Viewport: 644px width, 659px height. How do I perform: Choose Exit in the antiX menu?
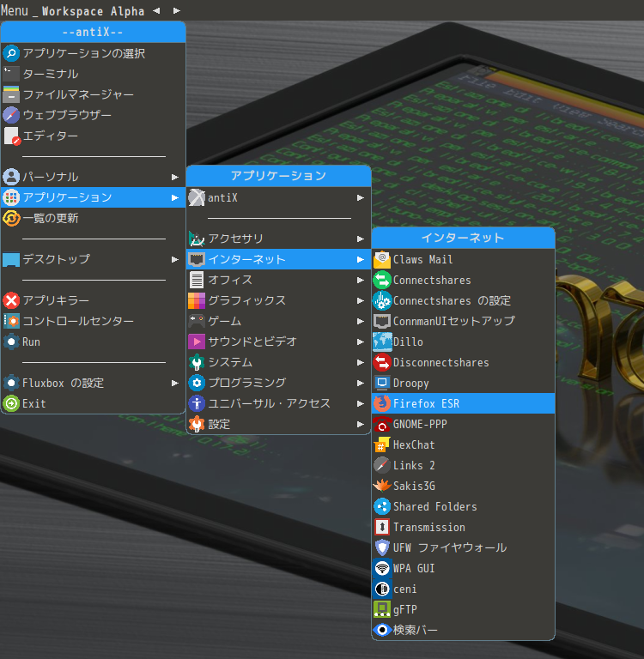[93, 403]
